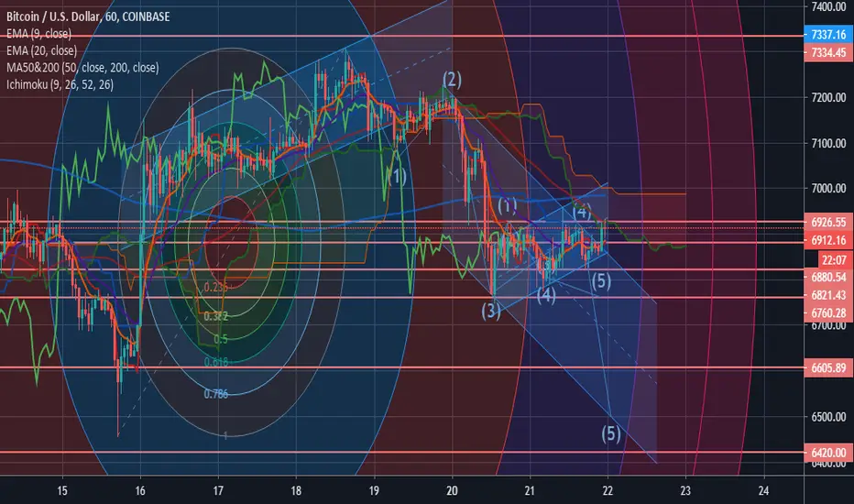Viewport: 854px width, 504px height.
Task: Select the (3) Elliott wave label
Action: [491, 312]
